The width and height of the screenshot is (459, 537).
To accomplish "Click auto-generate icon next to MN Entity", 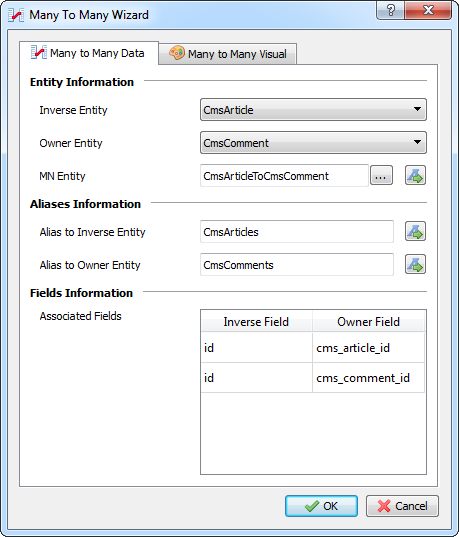I will 415,176.
